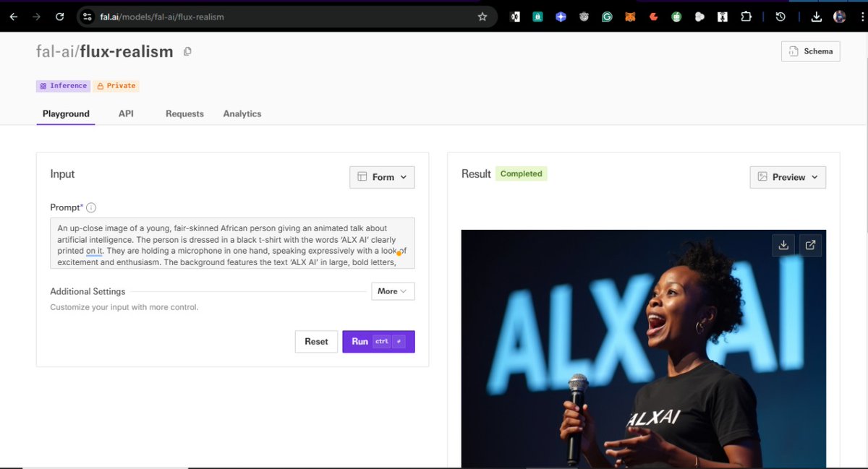This screenshot has width=868, height=469.
Task: Click the "Additional Settings" label
Action: [88, 291]
